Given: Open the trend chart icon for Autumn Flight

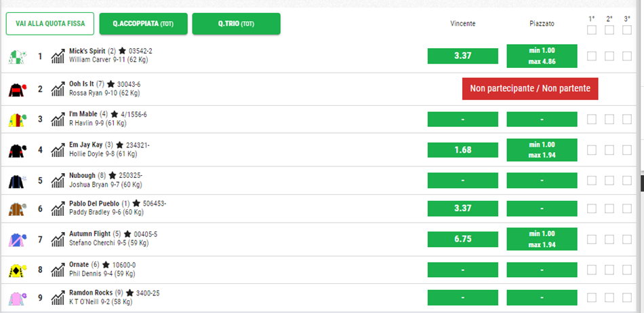Looking at the screenshot, I should pos(58,239).
